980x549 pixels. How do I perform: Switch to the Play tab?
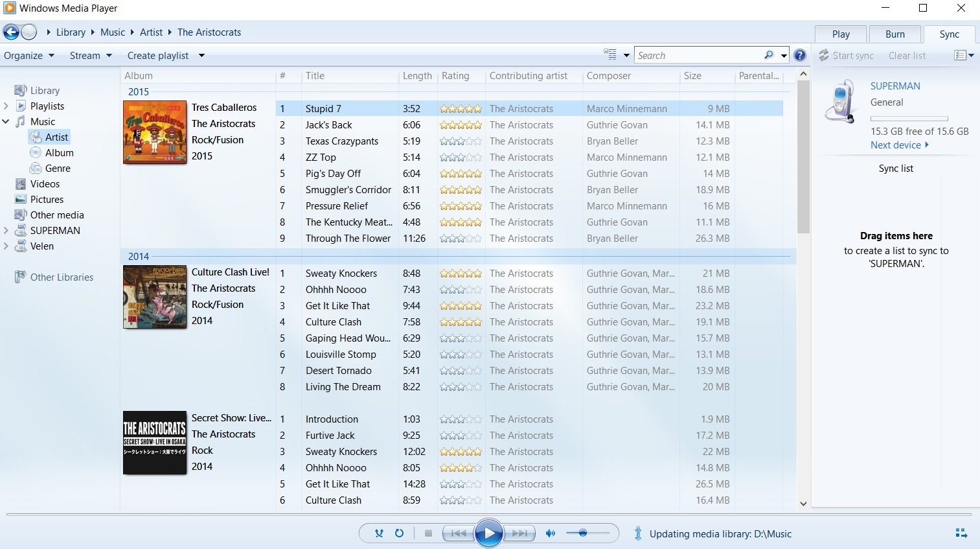tap(841, 34)
